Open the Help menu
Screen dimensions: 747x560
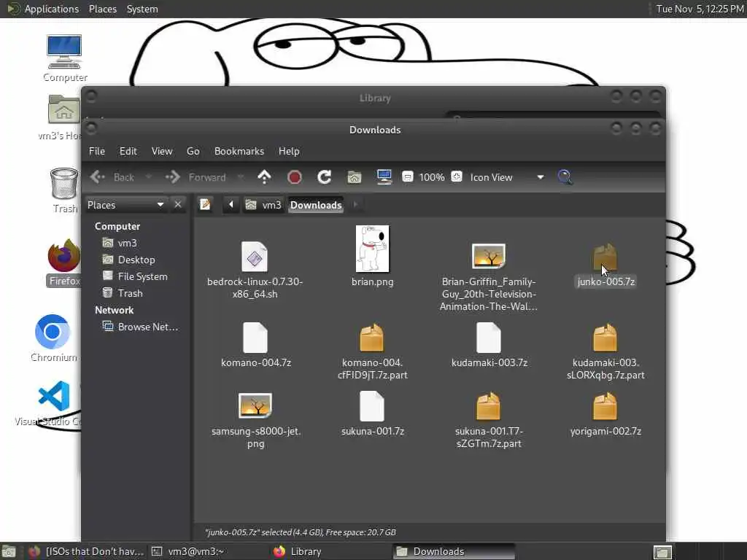pos(289,151)
